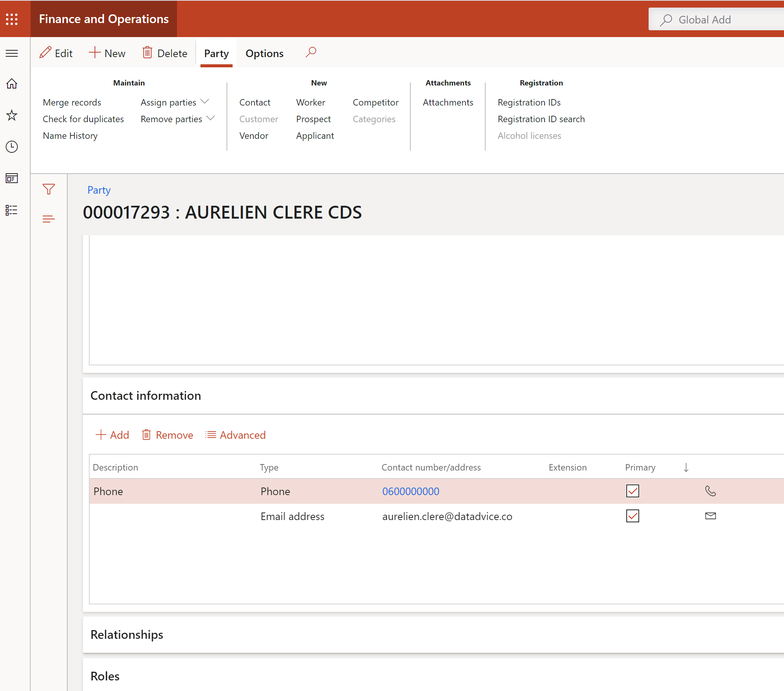Show filters with the funnel icon
Viewport: 784px width, 691px height.
pos(49,189)
